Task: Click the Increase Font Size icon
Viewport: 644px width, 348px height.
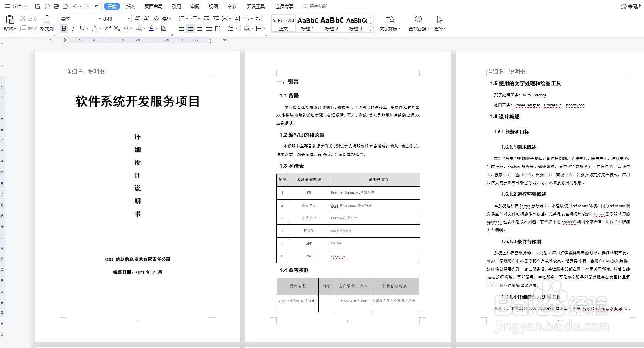Action: [x=137, y=19]
